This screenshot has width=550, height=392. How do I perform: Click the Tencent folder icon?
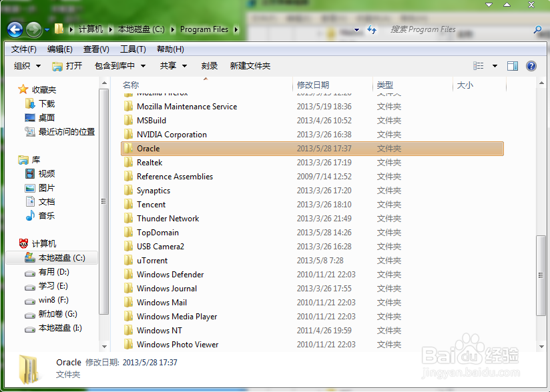point(128,205)
